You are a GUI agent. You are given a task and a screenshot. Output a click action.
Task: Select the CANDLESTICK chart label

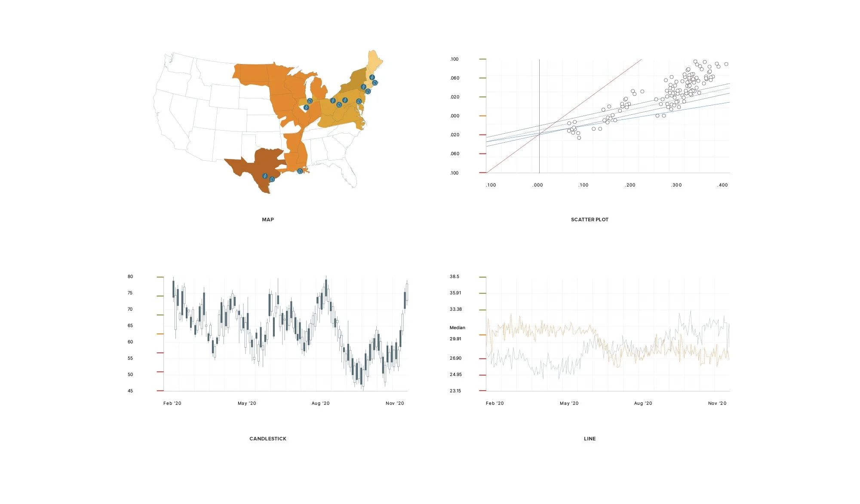point(267,439)
